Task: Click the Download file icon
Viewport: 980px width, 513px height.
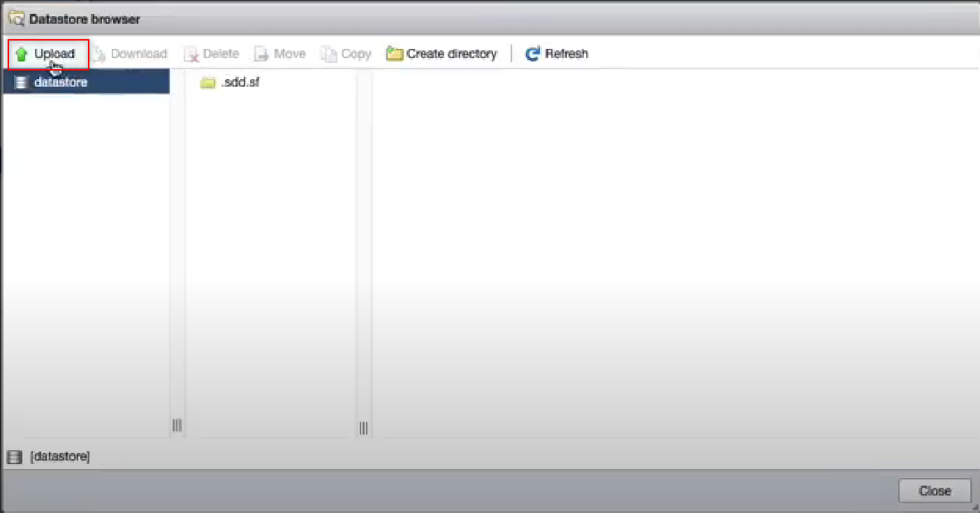Action: pyautogui.click(x=100, y=54)
